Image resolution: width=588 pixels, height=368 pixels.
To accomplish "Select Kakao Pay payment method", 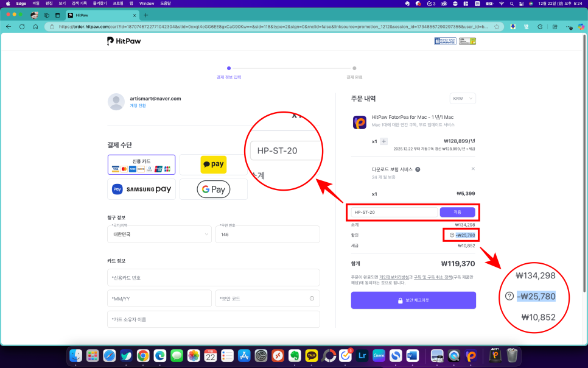I will point(214,165).
